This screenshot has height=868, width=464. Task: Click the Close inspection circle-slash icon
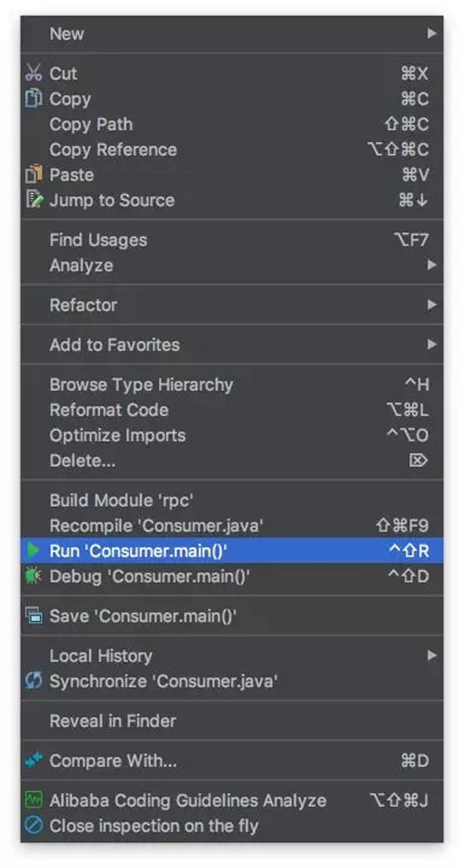33,825
